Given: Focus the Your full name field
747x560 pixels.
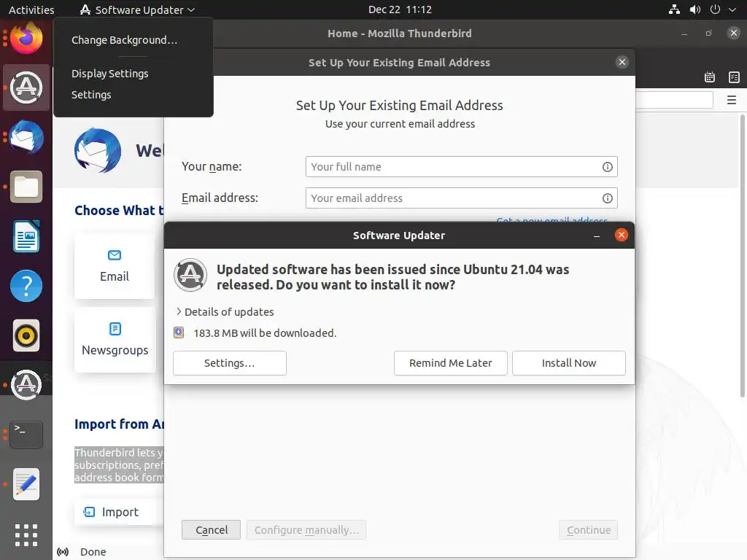Looking at the screenshot, I should pyautogui.click(x=462, y=167).
